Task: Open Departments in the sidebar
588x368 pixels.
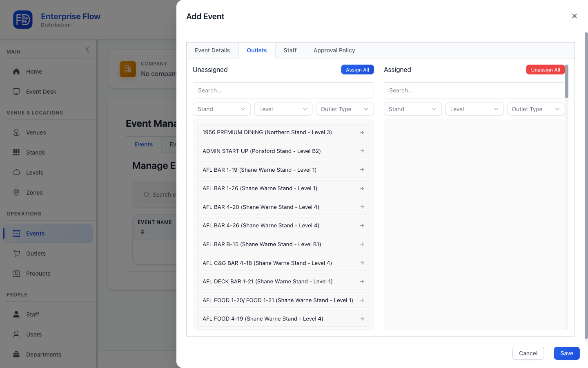Action: [x=48, y=355]
